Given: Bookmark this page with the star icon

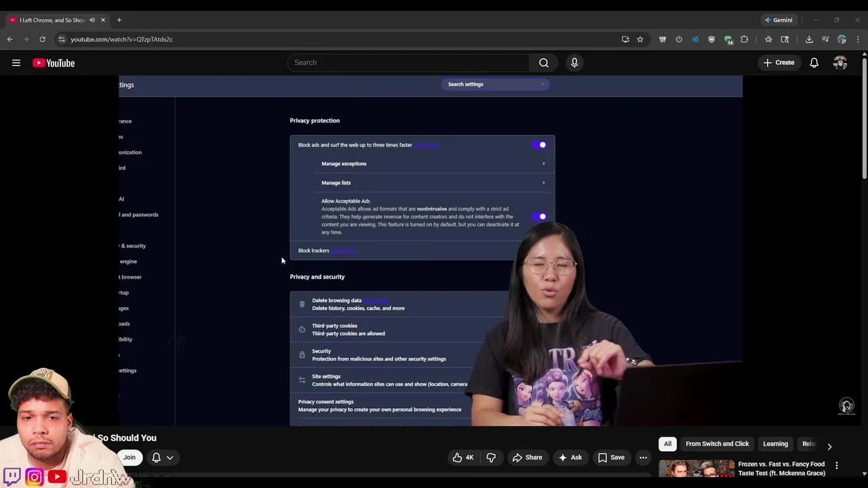Looking at the screenshot, I should (x=640, y=39).
